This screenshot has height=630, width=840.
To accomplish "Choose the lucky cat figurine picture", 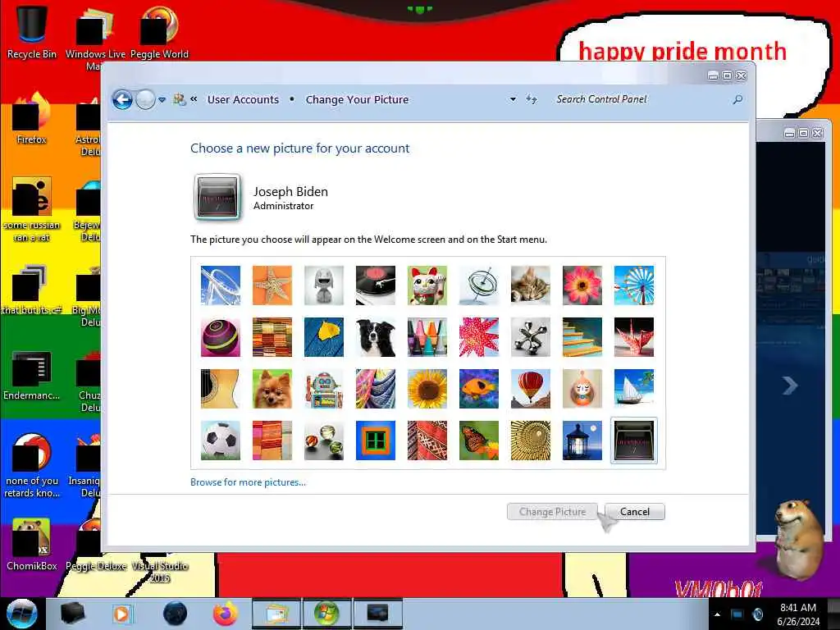I will 427,285.
